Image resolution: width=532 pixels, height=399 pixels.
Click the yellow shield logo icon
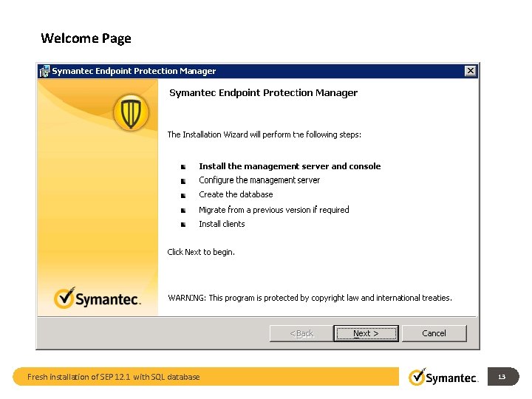tap(131, 112)
